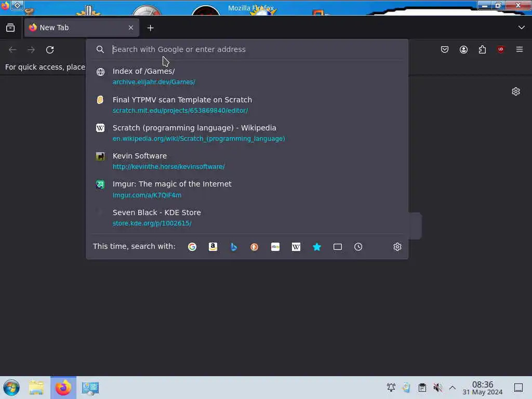
Task: Select Scratch (programming language) - Wikipedia suggestion
Action: click(x=247, y=133)
